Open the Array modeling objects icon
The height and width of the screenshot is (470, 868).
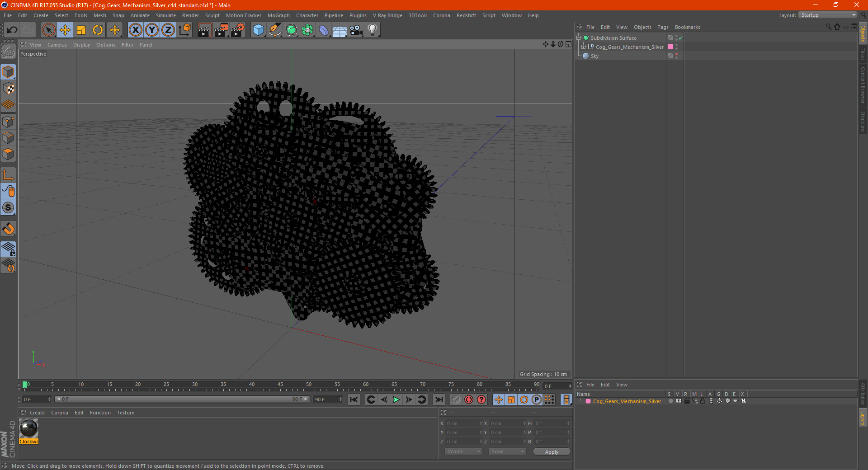307,30
